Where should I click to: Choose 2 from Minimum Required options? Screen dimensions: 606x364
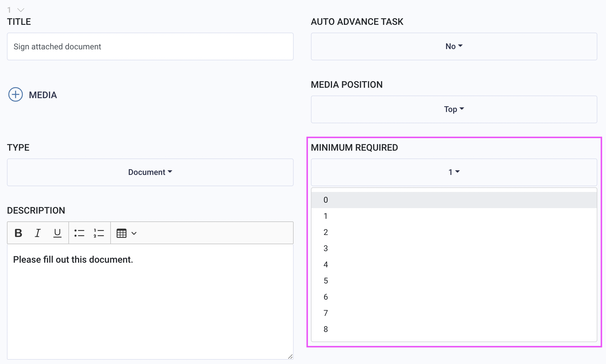point(454,232)
